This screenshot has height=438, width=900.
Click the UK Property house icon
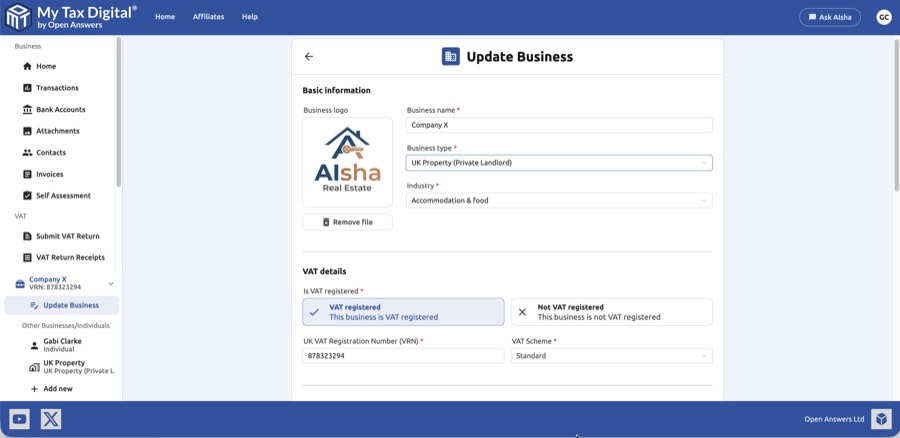coord(34,367)
